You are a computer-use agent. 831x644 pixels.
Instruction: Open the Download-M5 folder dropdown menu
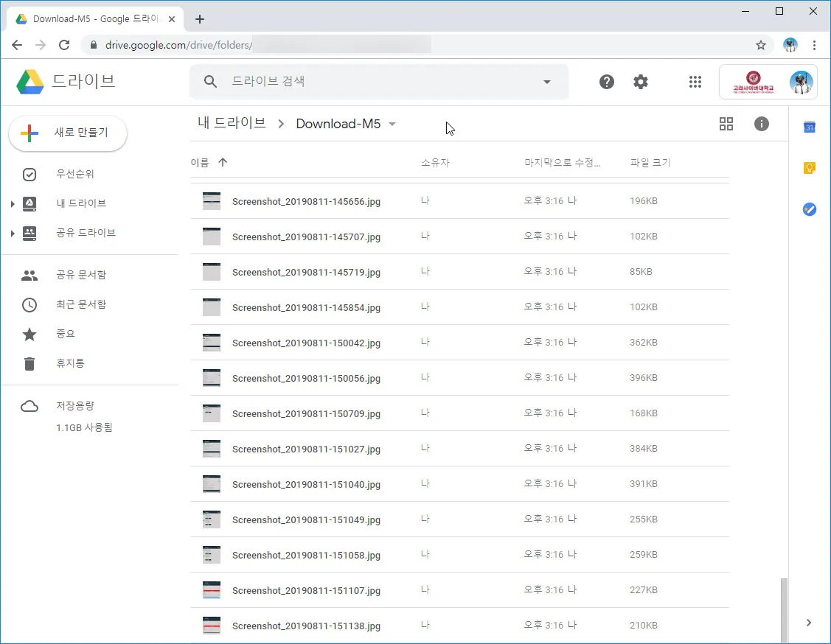point(392,124)
